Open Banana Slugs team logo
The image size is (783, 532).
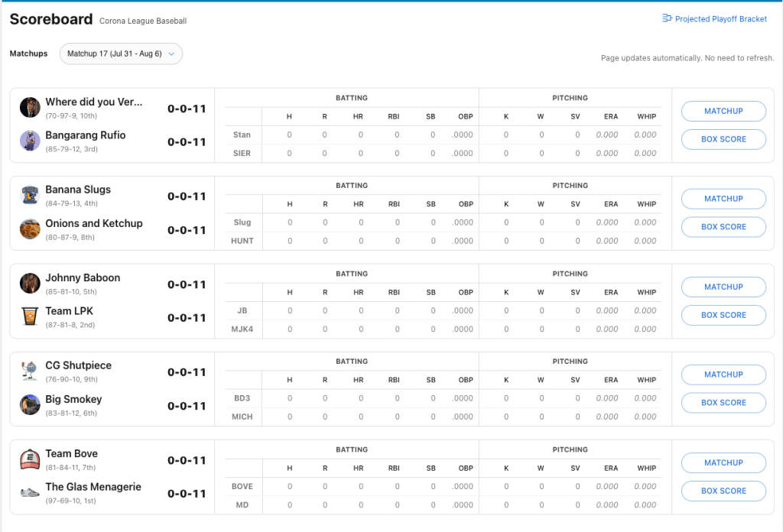(x=30, y=195)
